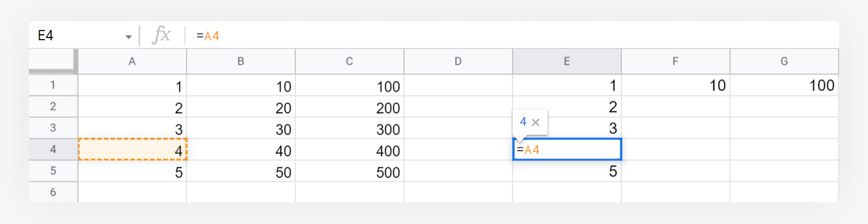This screenshot has width=868, height=224.
Task: Select row 1 header
Action: [53, 85]
